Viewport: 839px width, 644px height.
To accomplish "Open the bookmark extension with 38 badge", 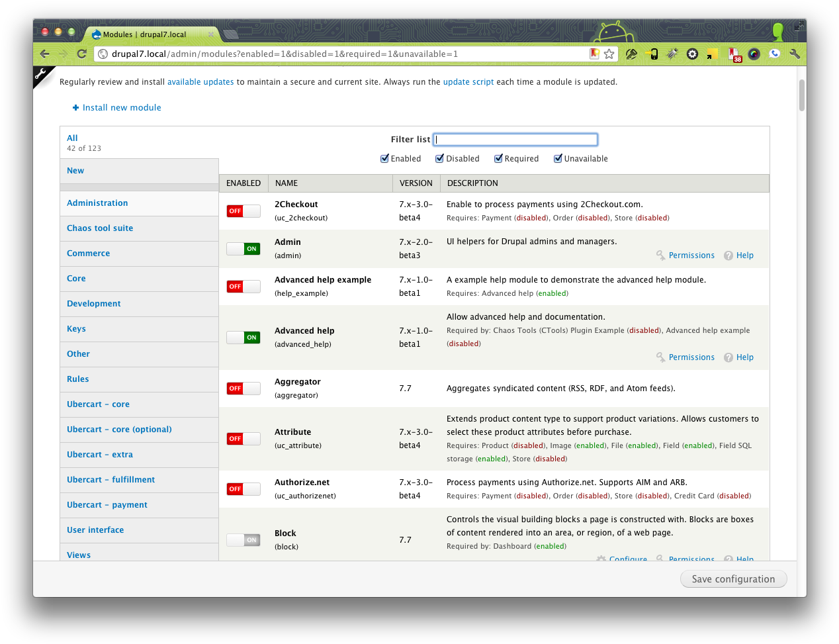I will (x=734, y=55).
